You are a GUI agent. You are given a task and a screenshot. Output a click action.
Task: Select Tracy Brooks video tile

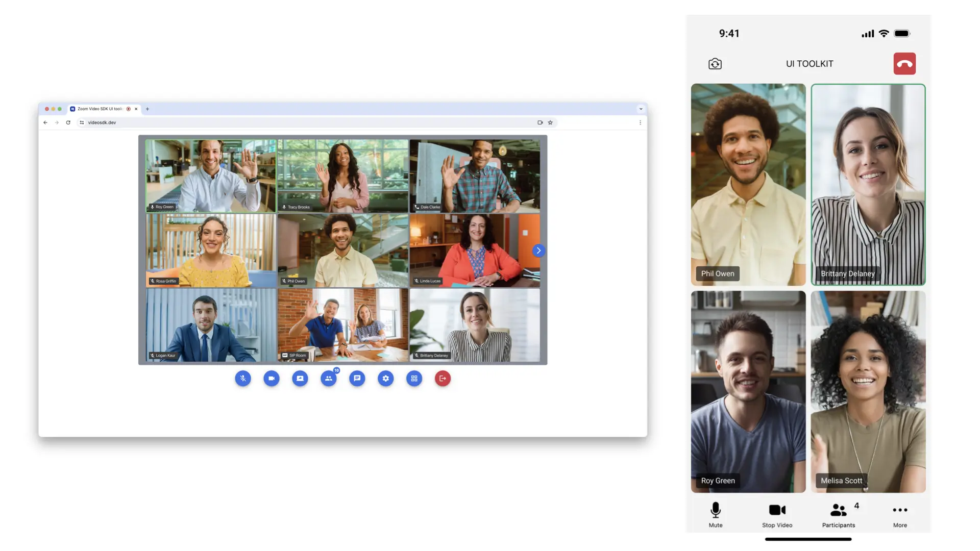343,176
